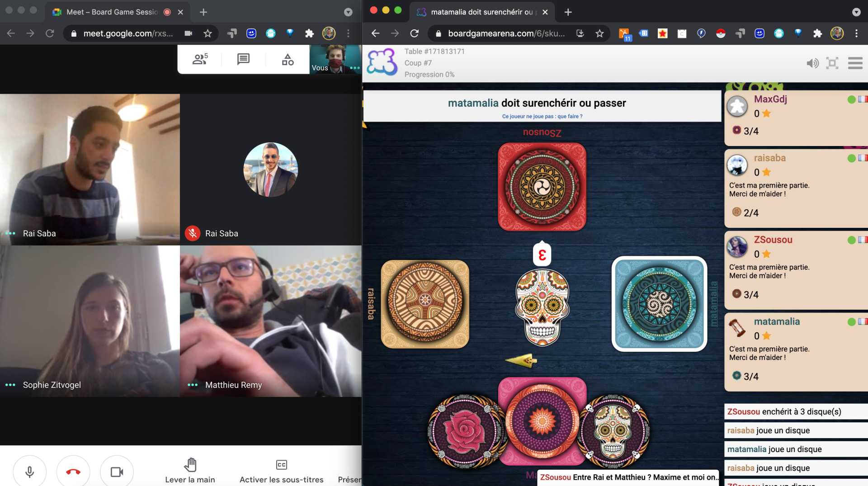
Task: Click raisaba's tan playmat disc
Action: pos(425,304)
